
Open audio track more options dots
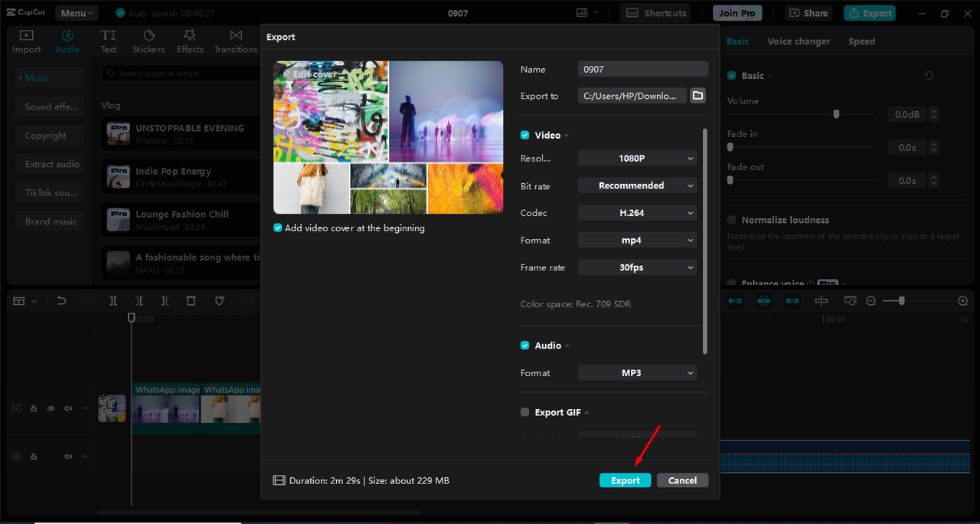[x=85, y=456]
